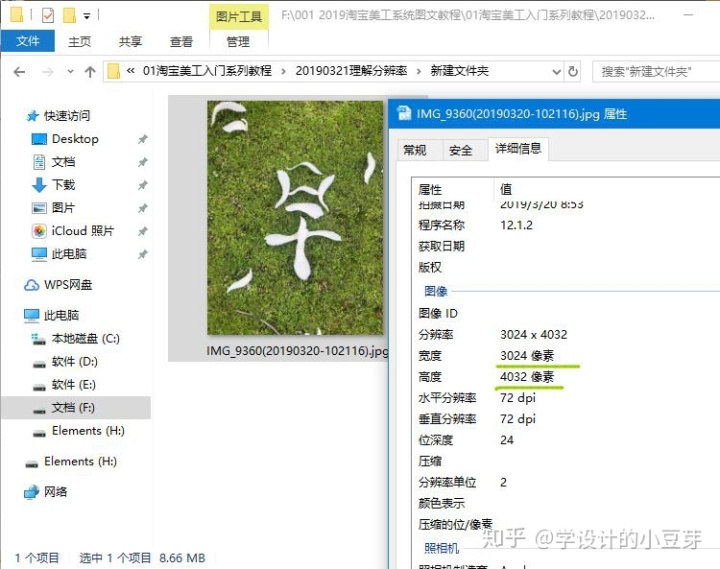Viewport: 720px width, 569px height.
Task: Click the 值 column header
Action: click(506, 189)
